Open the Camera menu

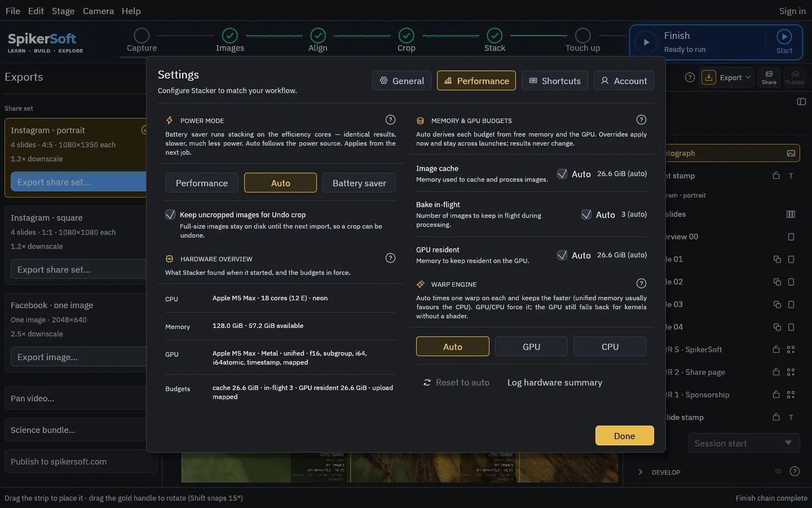point(98,11)
